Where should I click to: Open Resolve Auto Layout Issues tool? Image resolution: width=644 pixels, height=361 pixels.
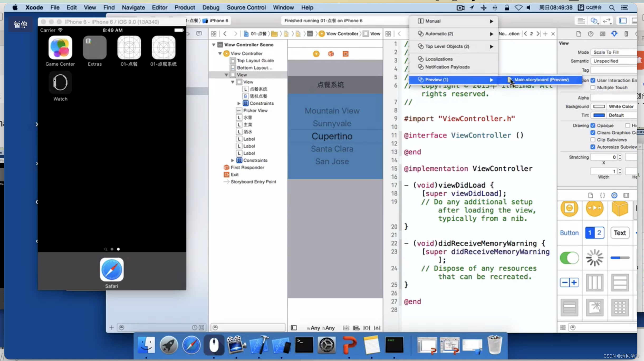pyautogui.click(x=377, y=328)
